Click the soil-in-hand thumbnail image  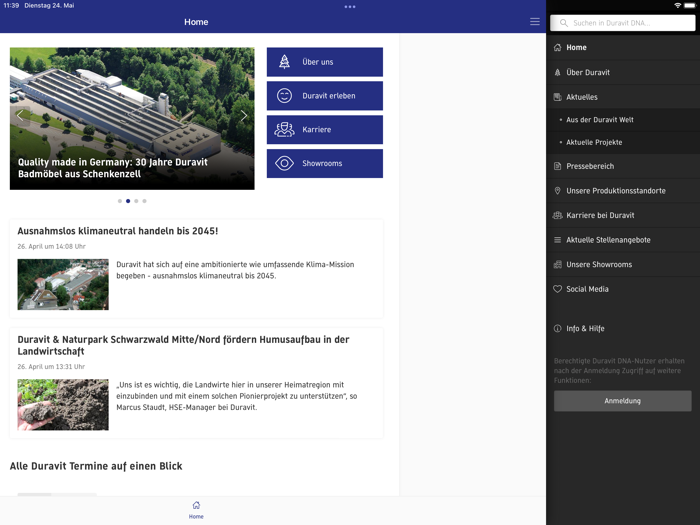pos(63,404)
